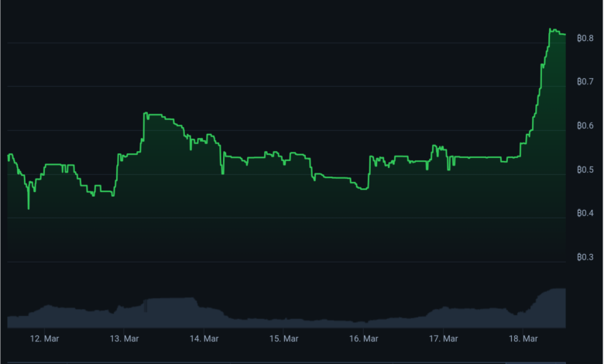This screenshot has height=364, width=604.
Task: Click the ฿0.8 price axis label
Action: (585, 37)
